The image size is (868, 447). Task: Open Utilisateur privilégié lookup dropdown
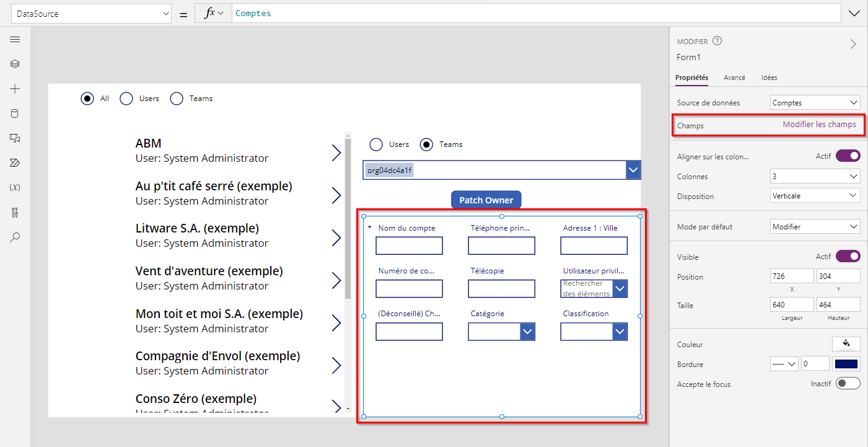620,288
